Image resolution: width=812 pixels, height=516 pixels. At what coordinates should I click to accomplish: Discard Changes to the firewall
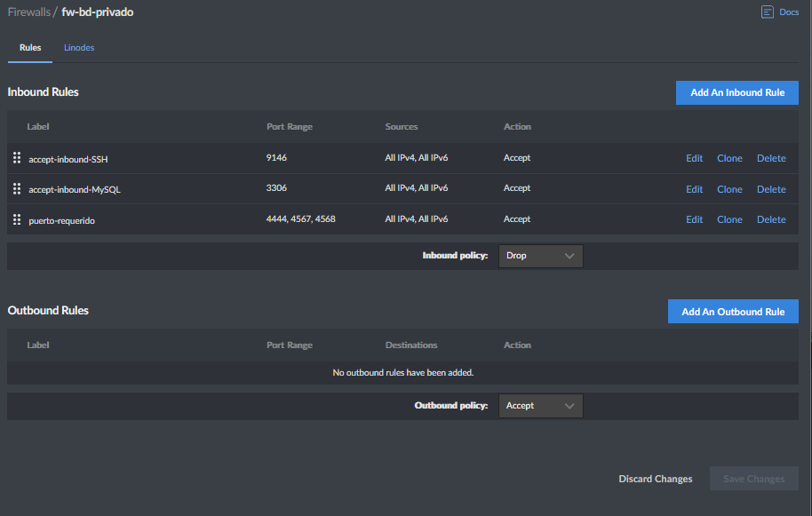pyautogui.click(x=655, y=479)
